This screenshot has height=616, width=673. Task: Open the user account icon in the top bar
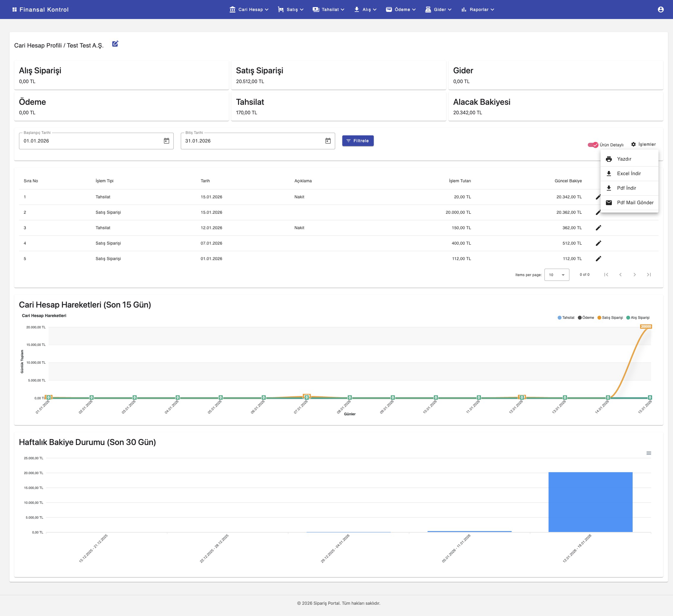[x=660, y=9]
